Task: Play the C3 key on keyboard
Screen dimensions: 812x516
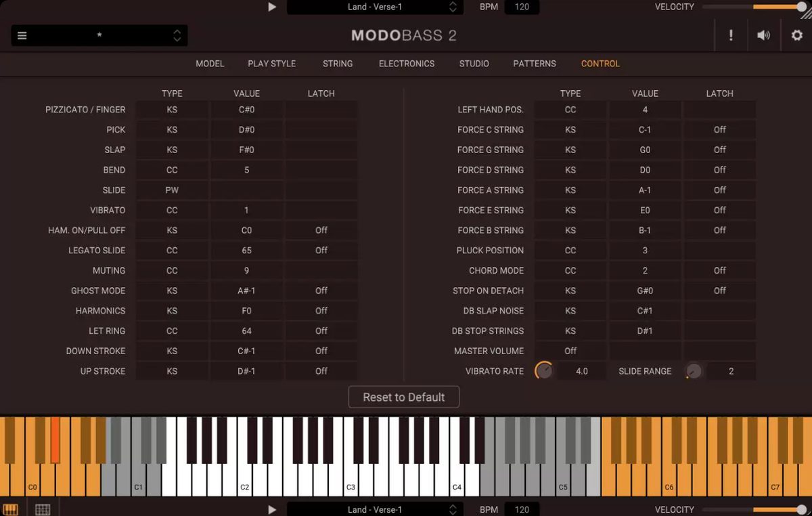Action: pos(351,481)
